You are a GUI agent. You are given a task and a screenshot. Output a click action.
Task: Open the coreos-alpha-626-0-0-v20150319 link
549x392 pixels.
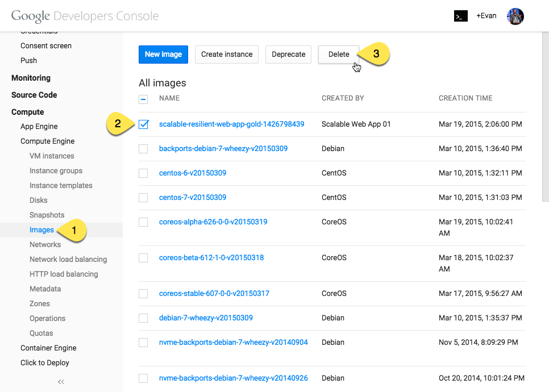click(x=213, y=222)
